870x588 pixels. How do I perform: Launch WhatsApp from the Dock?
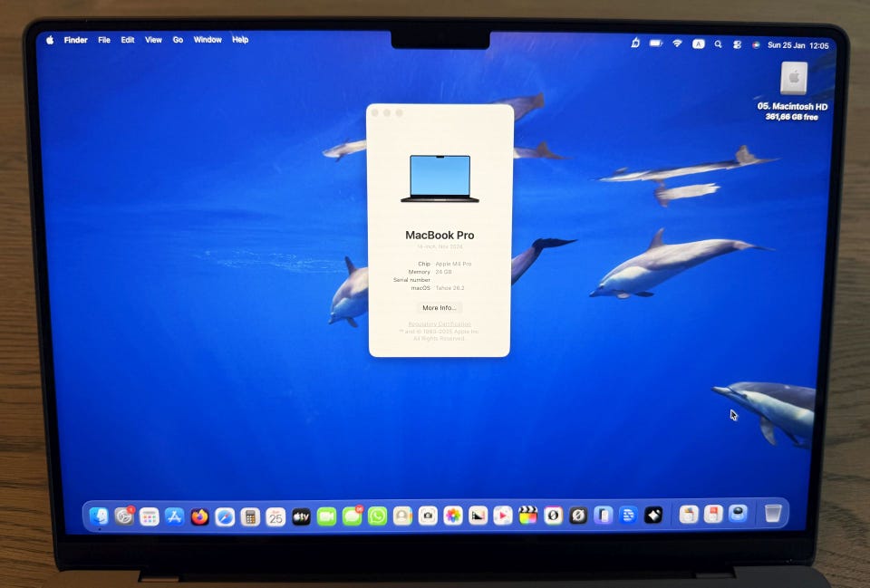pos(377,516)
